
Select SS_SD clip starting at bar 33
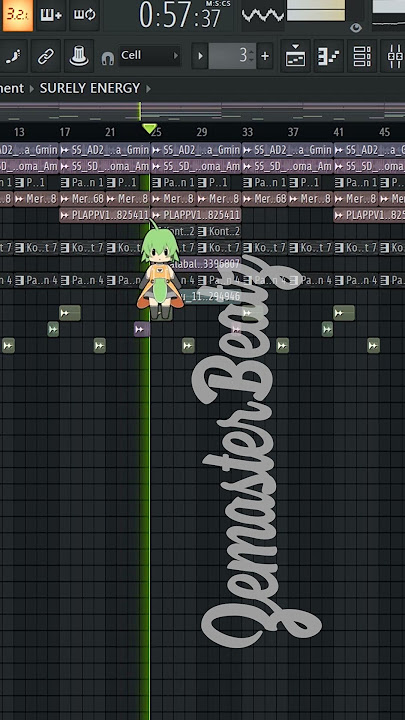287,166
